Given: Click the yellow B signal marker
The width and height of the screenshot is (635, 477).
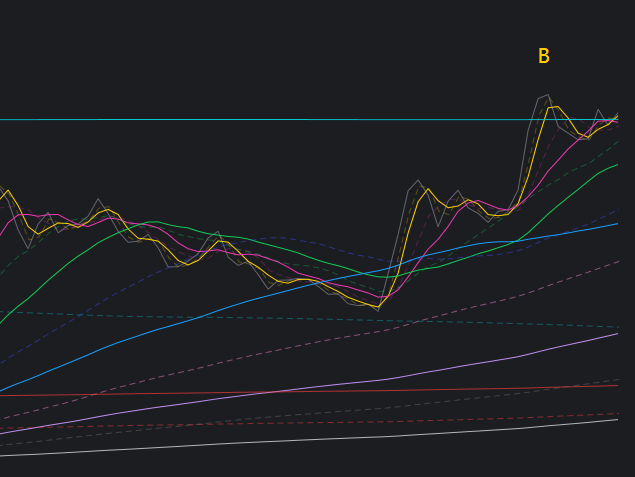Looking at the screenshot, I should 543,56.
